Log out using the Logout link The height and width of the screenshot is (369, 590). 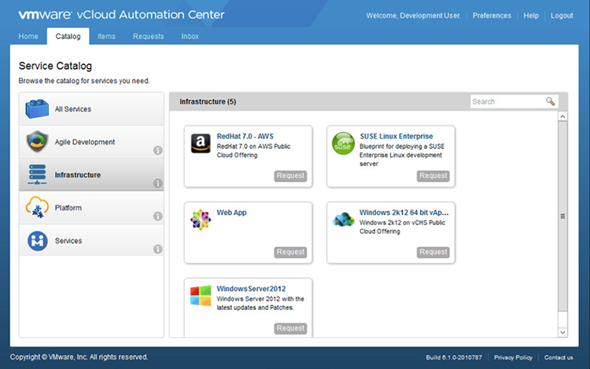[562, 16]
